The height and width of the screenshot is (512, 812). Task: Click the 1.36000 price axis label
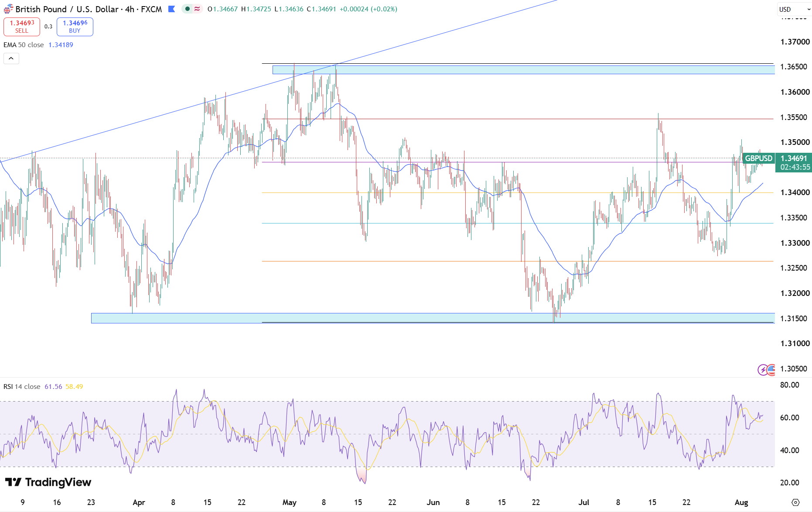point(795,92)
